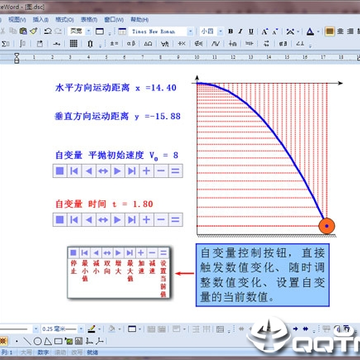Open Greek lowercase αβ symbols palette
The image size is (360, 360).
click(131, 44)
